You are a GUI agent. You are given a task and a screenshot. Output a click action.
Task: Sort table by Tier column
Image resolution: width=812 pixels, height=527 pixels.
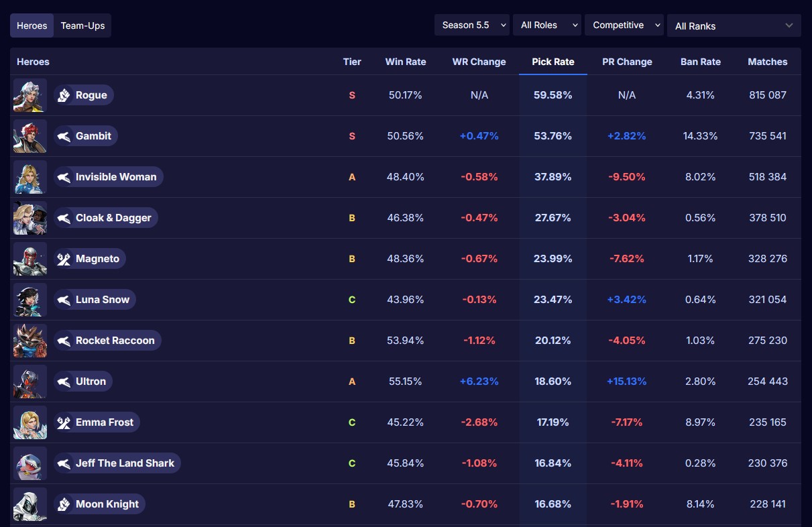click(352, 62)
